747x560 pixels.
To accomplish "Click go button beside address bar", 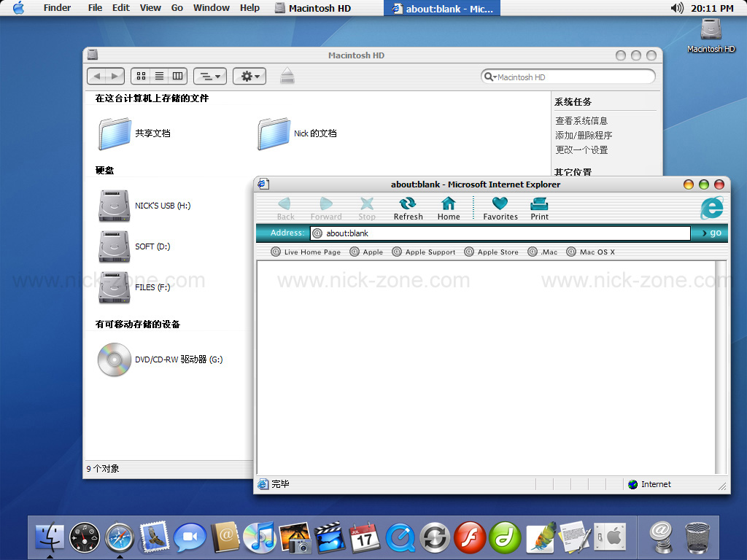I will pyautogui.click(x=712, y=233).
